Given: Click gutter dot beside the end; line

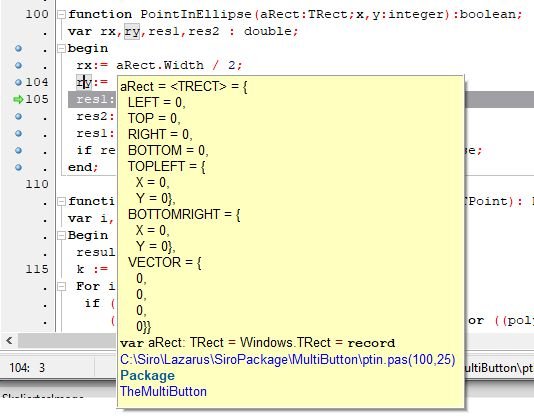Looking at the screenshot, I should (x=18, y=167).
